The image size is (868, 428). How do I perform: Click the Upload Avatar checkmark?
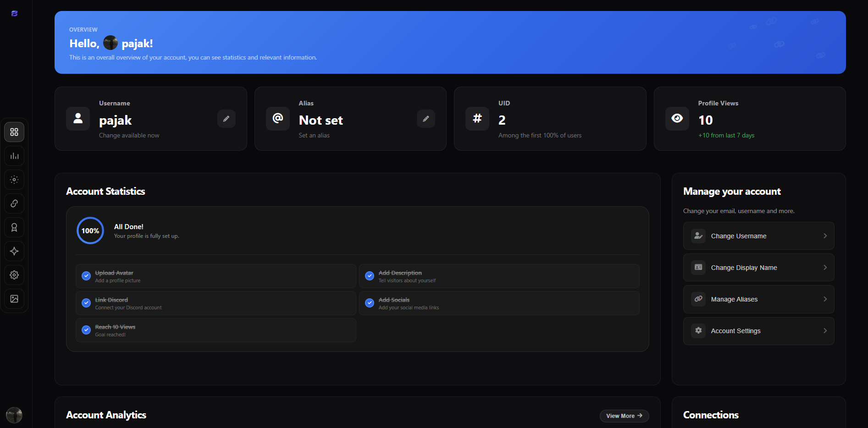[86, 276]
